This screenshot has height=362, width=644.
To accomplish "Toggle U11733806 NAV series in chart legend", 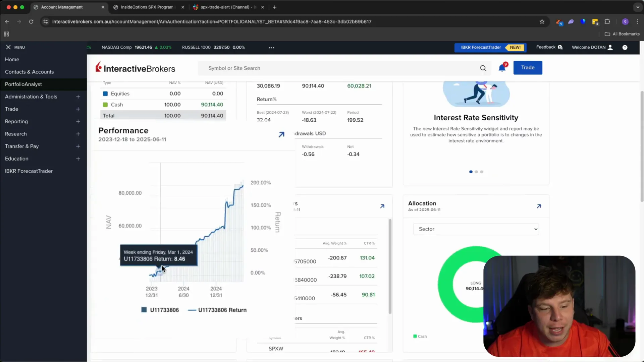I will pos(160,310).
